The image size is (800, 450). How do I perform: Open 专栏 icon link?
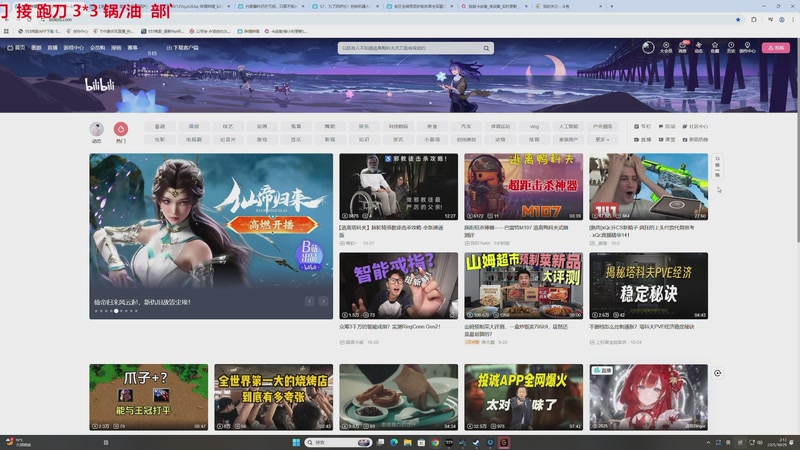pos(642,126)
